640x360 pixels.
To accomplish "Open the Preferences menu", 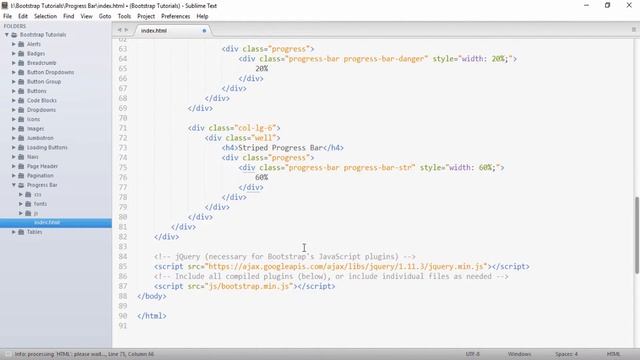I will [176, 16].
